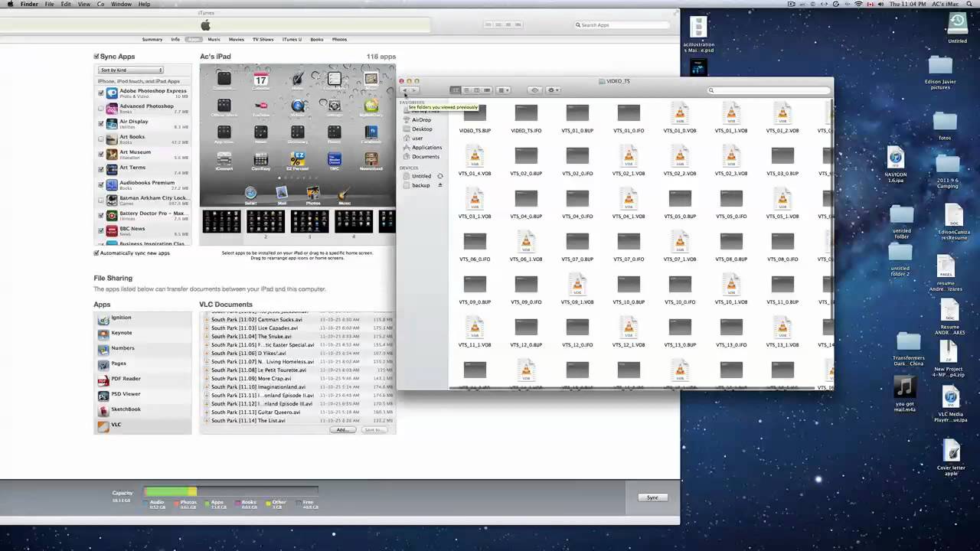980x551 pixels.
Task: Switch to iTunes Movies tab
Action: 237,39
